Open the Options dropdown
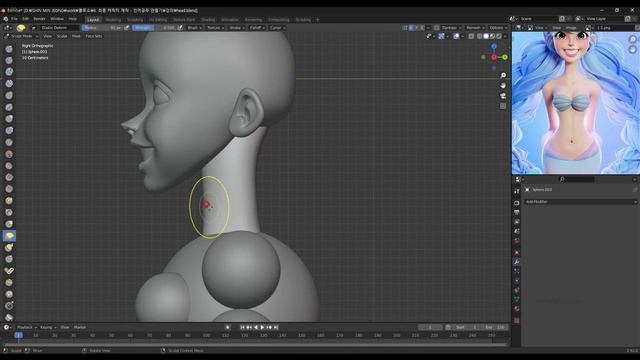This screenshot has height=360, width=640. [498, 28]
